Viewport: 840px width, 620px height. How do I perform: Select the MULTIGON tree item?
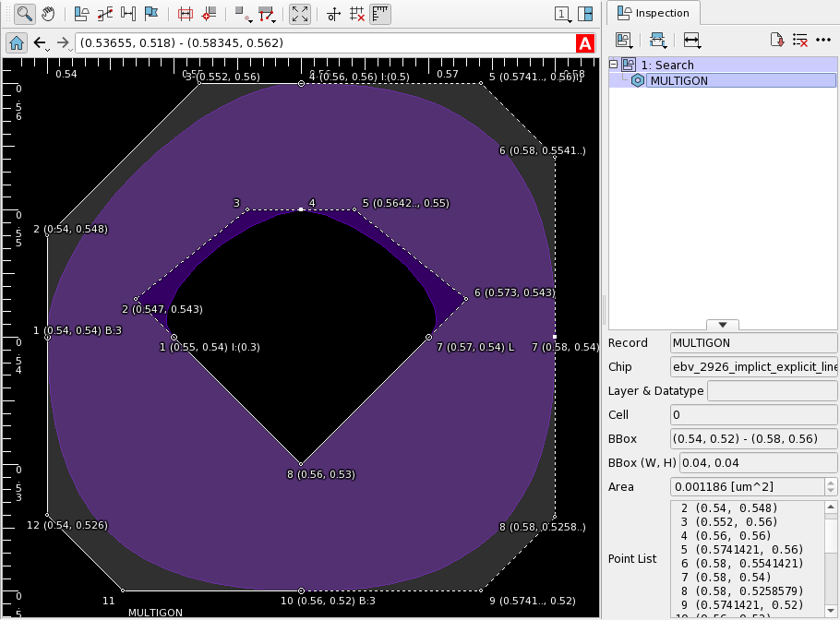pos(741,81)
